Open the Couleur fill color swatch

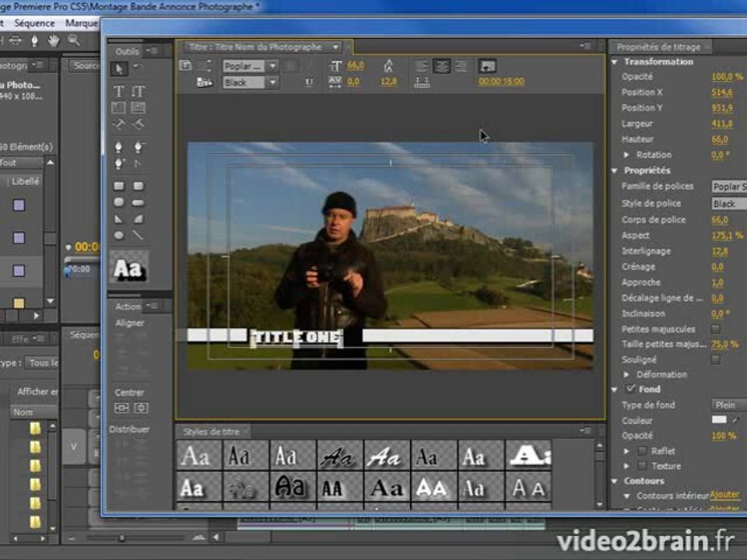click(719, 419)
